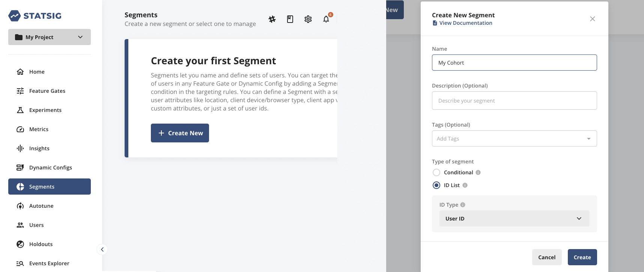Click the Segments pie icon
This screenshot has width=644, height=272.
pos(20,187)
